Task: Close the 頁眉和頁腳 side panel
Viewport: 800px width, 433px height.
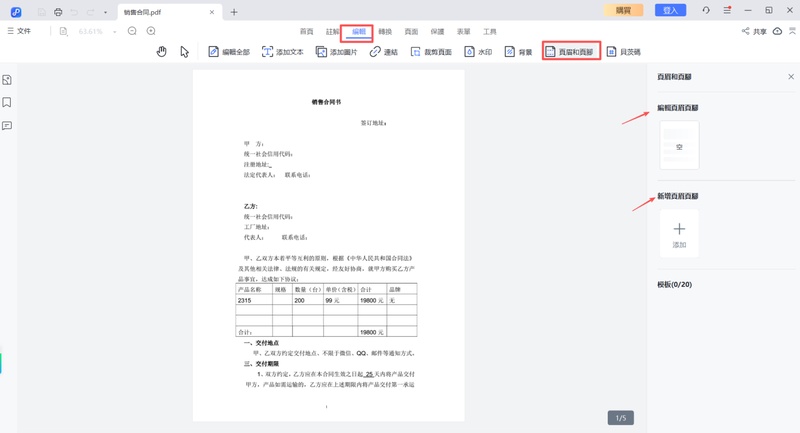Action: (x=791, y=77)
